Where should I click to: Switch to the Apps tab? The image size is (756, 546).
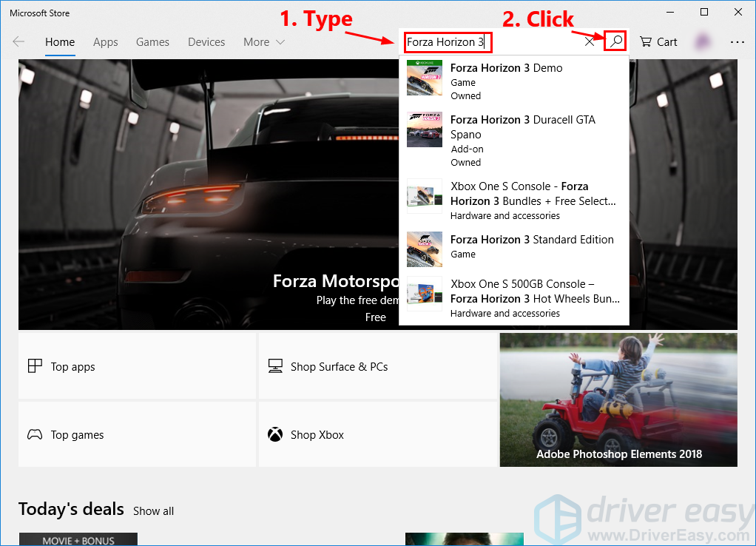pyautogui.click(x=105, y=42)
